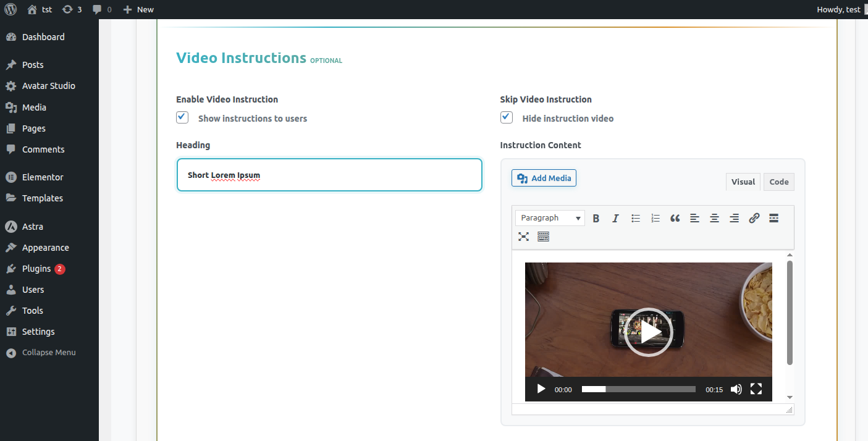This screenshot has width=868, height=441.
Task: Click the video progress bar
Action: [638, 389]
